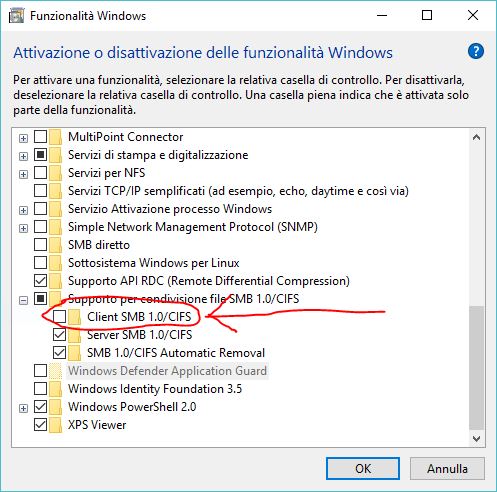Click the folder icon next to Client SMB 1.0/CIFS
497x492 pixels.
click(x=74, y=317)
